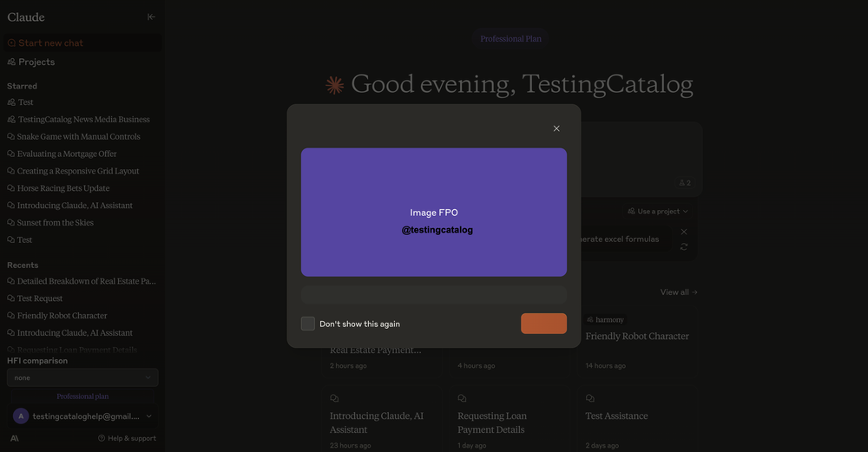Screen dimensions: 868x452
Task: Click the purple Image FPO placeholder
Action: pos(434,213)
